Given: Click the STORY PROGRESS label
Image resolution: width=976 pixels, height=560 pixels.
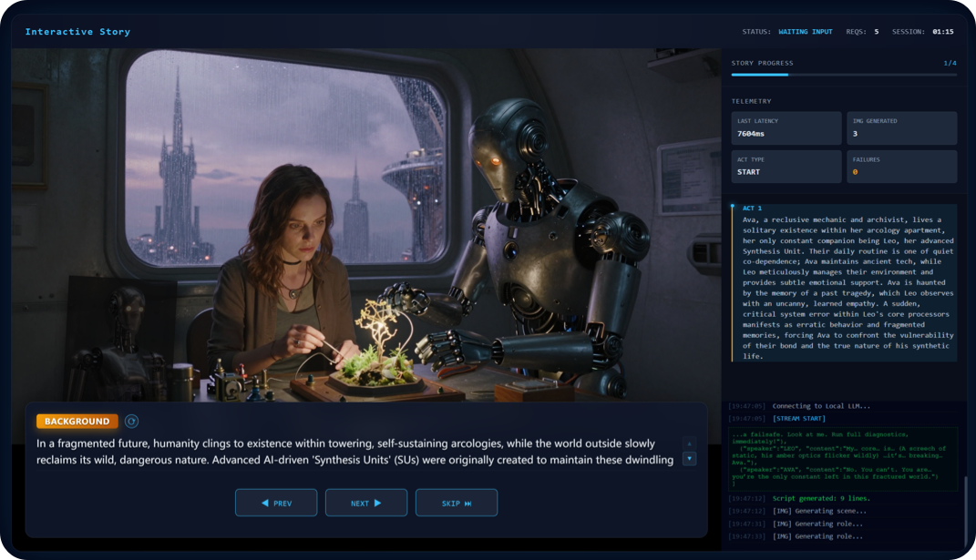Looking at the screenshot, I should (762, 63).
